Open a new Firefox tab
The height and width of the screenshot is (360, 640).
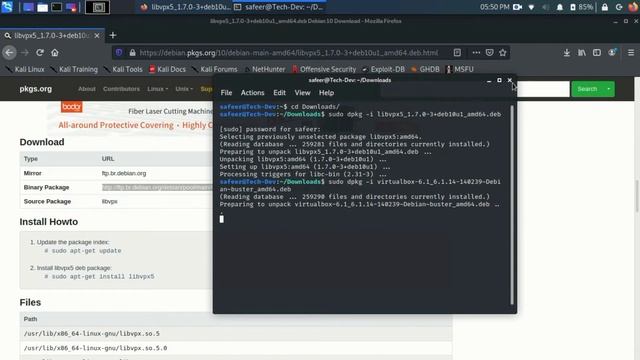[113, 36]
